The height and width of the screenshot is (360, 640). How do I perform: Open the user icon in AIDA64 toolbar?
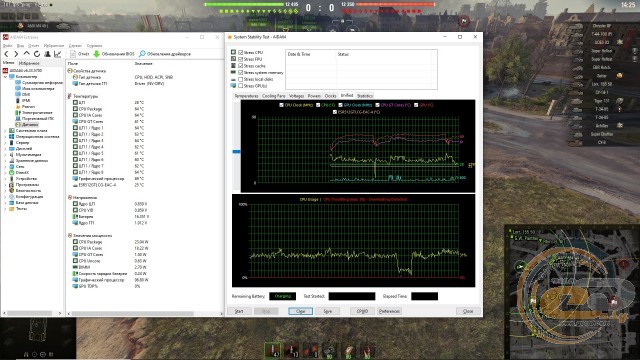pos(47,54)
